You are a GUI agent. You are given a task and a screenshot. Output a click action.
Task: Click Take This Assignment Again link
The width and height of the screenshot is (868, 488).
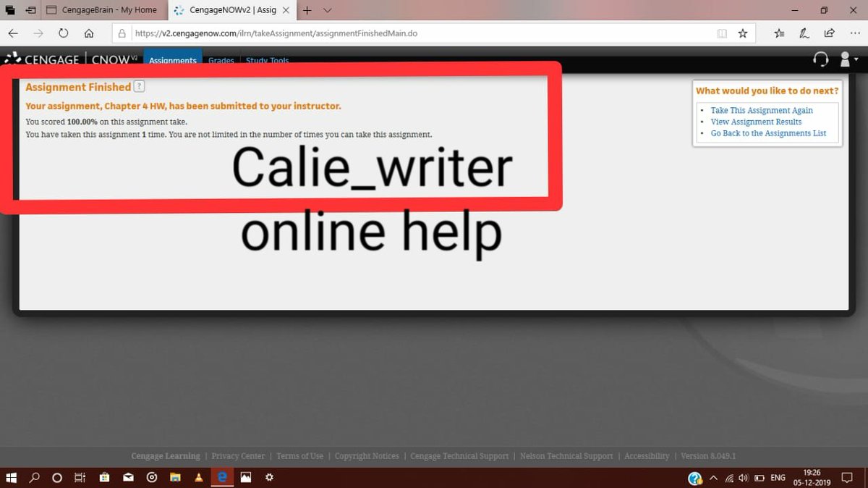[762, 111]
